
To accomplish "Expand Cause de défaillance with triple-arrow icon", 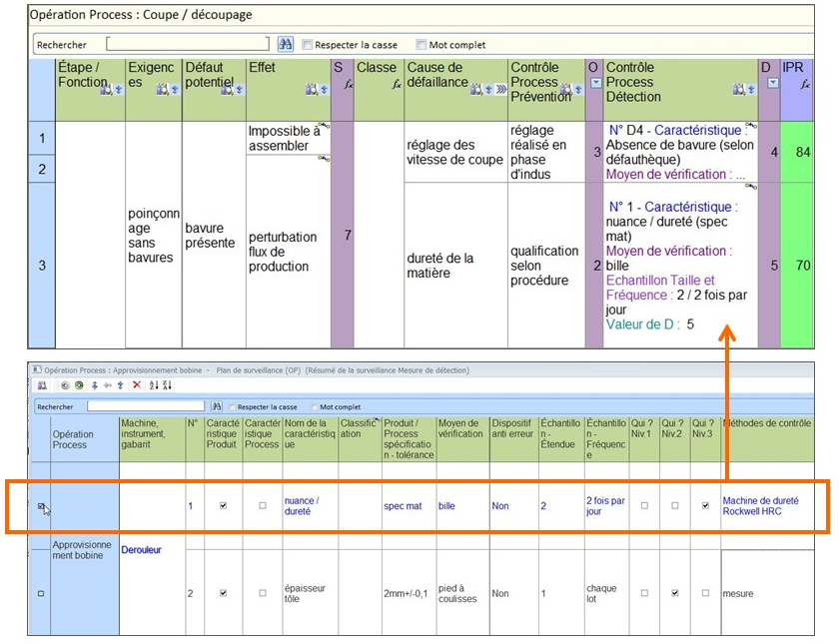I will (500, 89).
